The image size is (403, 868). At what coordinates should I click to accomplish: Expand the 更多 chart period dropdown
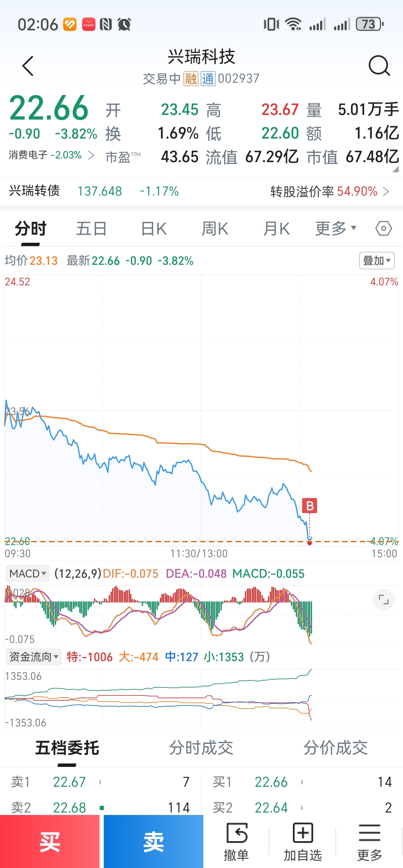(336, 228)
